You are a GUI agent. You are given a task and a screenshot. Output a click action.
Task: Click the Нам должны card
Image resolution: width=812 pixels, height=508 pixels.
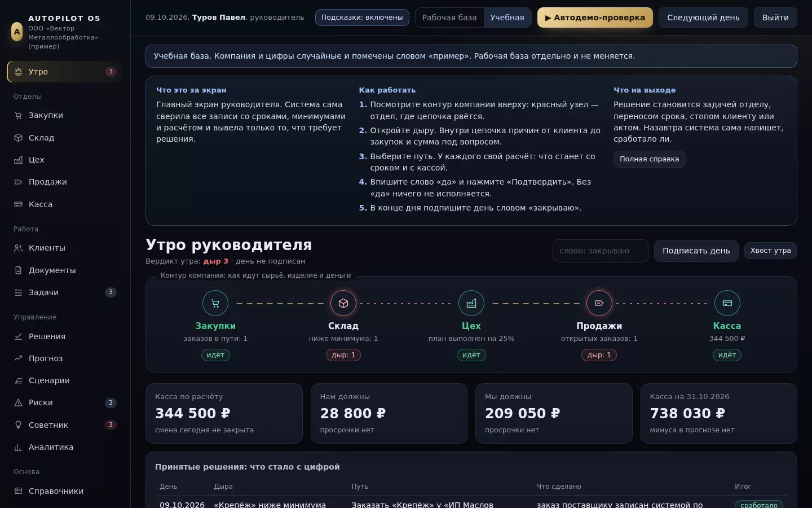point(389,413)
